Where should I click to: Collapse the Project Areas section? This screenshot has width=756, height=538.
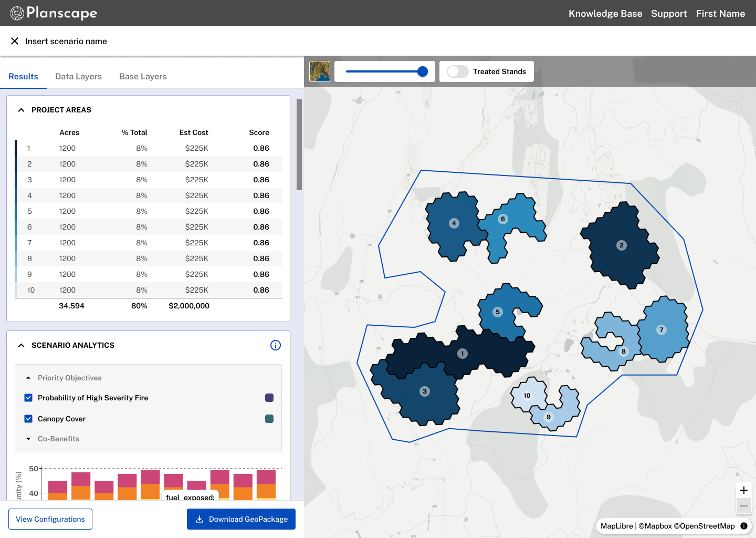coord(21,110)
